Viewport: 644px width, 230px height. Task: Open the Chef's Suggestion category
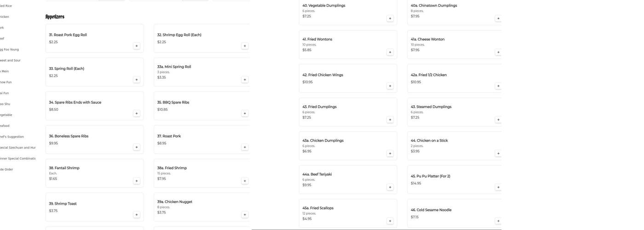click(12, 137)
